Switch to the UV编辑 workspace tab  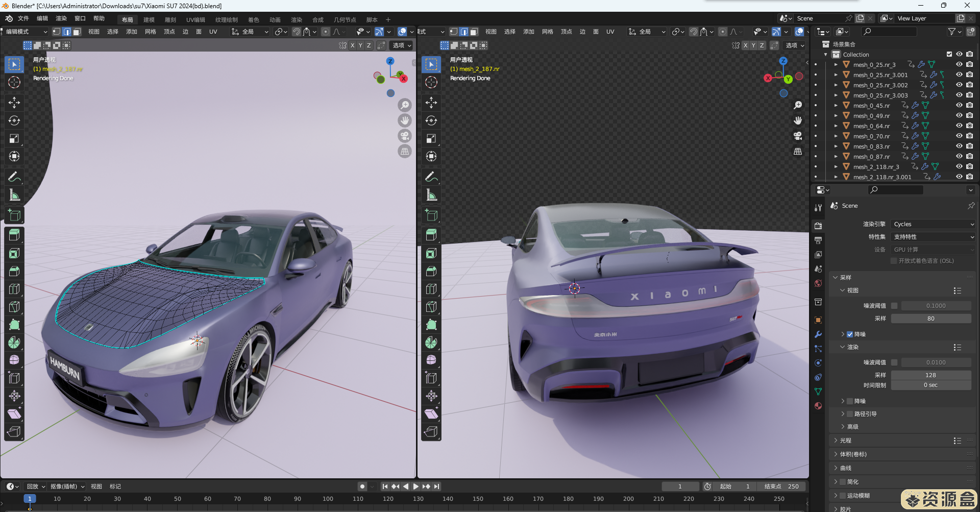click(x=195, y=20)
